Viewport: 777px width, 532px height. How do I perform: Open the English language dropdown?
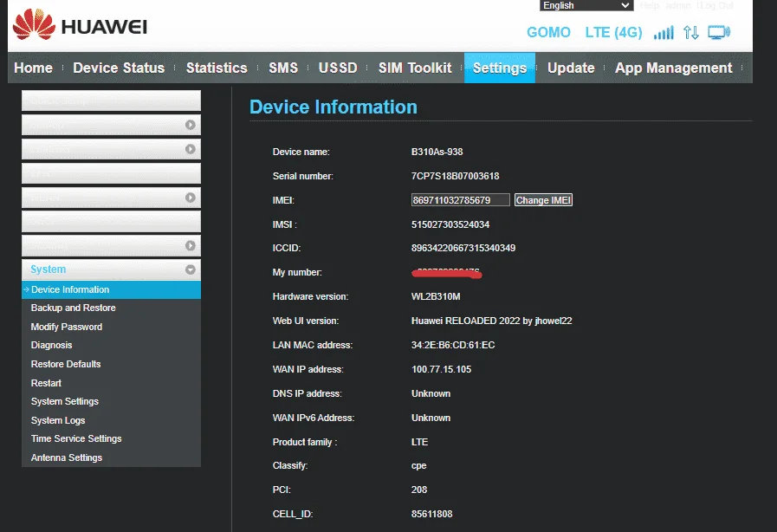586,5
